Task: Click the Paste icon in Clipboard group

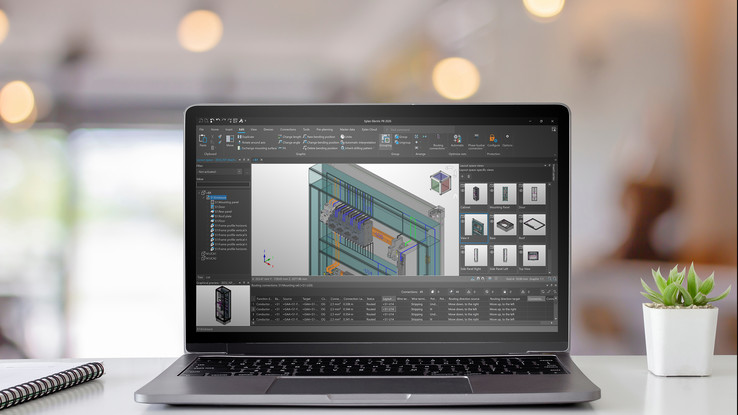Action: coord(203,141)
